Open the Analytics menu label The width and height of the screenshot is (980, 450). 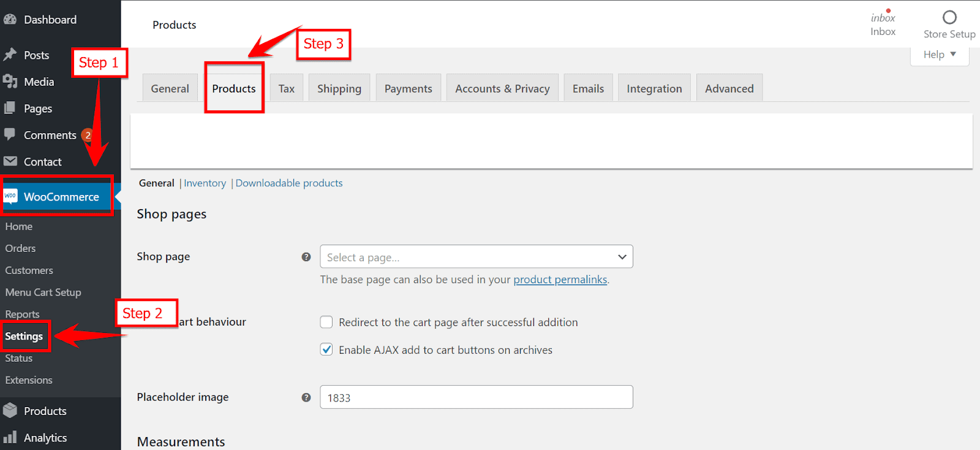45,438
